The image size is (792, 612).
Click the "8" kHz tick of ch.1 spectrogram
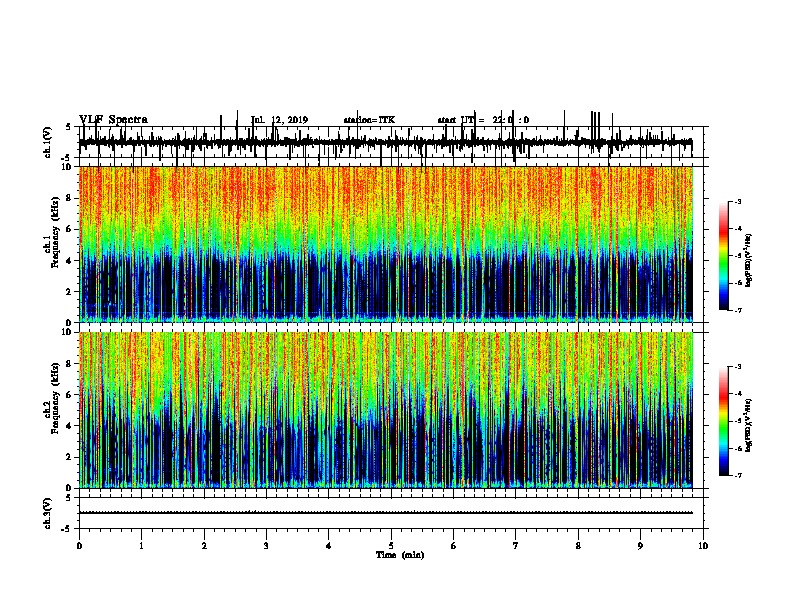pos(70,198)
